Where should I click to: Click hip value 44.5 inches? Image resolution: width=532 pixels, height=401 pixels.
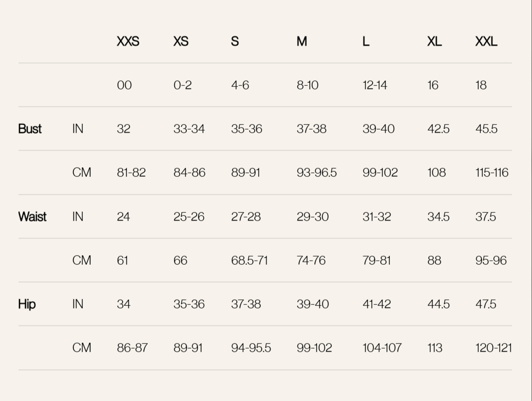tap(439, 304)
